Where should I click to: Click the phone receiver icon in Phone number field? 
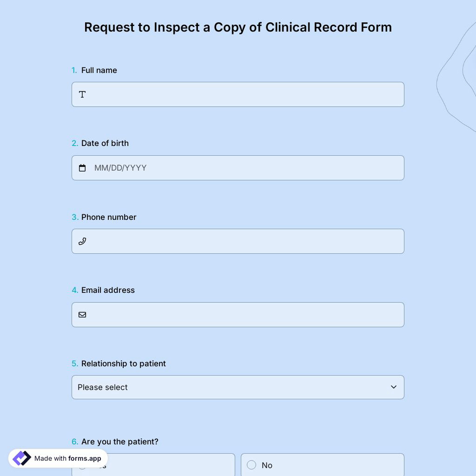coord(82,241)
